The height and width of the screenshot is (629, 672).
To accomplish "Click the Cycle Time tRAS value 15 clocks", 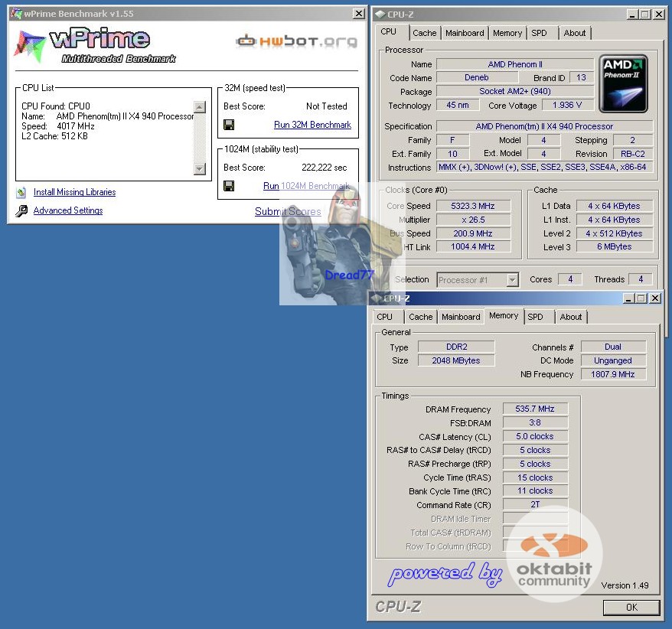I will pos(535,477).
